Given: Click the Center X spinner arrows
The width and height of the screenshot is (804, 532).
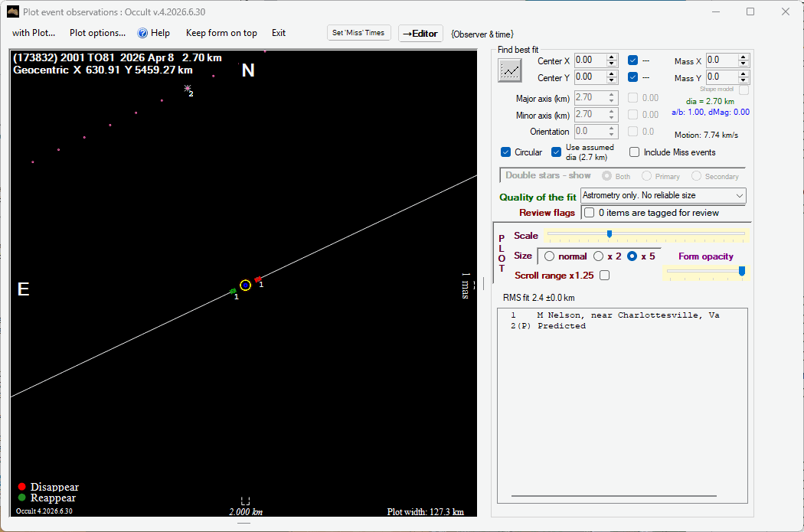Looking at the screenshot, I should 612,60.
